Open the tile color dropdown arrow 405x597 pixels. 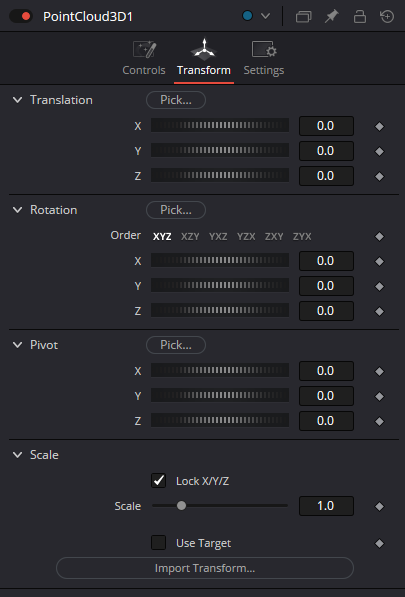tap(265, 16)
